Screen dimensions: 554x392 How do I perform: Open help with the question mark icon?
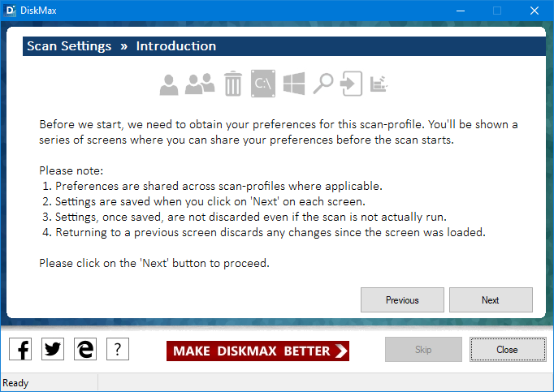coord(118,349)
